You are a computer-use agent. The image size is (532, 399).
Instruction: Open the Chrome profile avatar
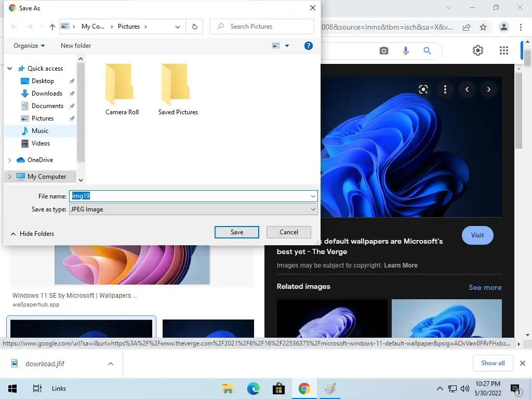[504, 27]
